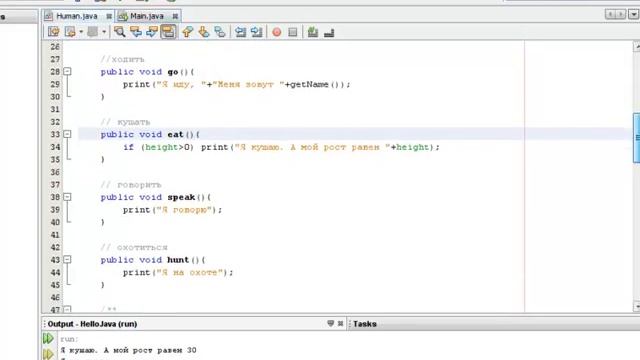Click the greyed Forward navigation icon

click(93, 32)
